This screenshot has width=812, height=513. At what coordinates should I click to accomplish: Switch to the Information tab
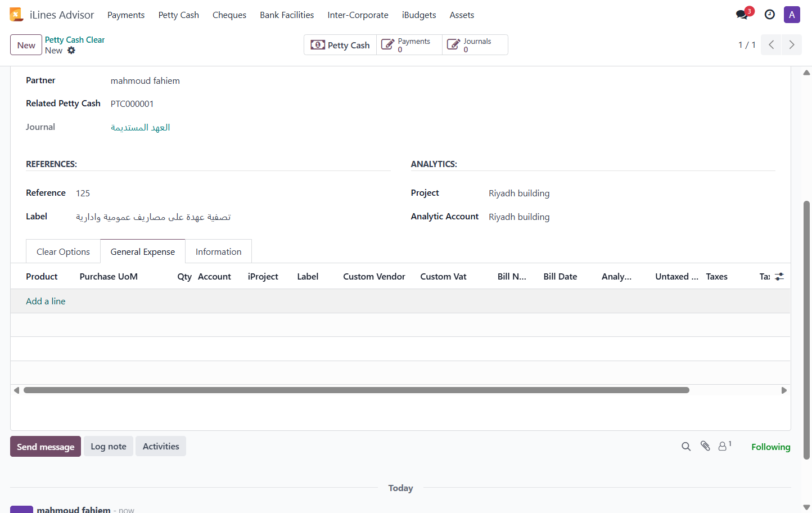point(218,251)
